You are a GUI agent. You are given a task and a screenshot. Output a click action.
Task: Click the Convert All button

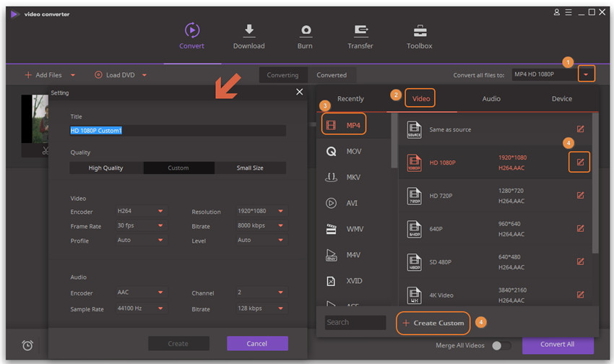pos(558,344)
